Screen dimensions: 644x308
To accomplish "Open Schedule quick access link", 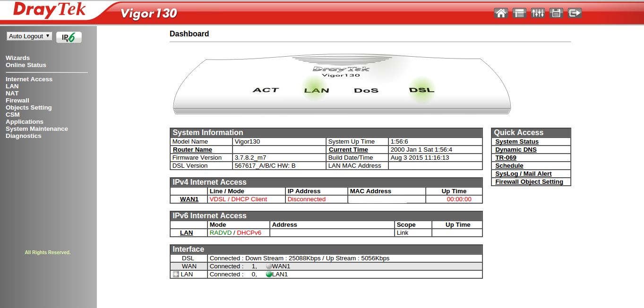I will 509,166.
